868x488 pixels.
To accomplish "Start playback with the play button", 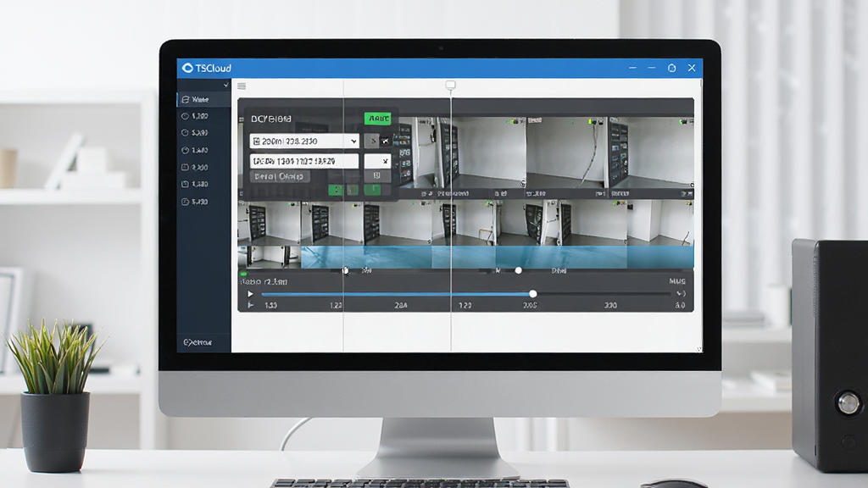I will pyautogui.click(x=250, y=294).
